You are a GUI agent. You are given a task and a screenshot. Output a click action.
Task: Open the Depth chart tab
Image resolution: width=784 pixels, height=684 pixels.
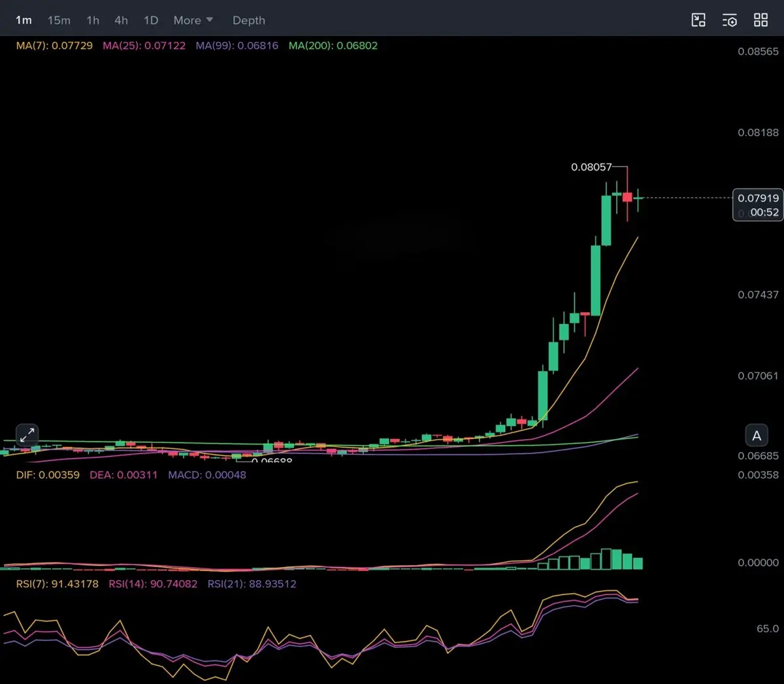249,20
